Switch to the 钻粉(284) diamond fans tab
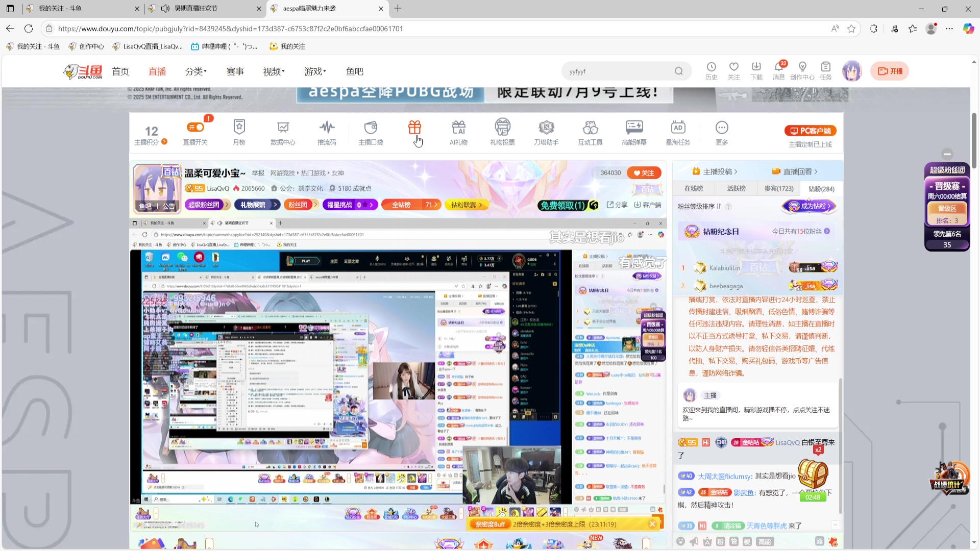 pyautogui.click(x=821, y=189)
